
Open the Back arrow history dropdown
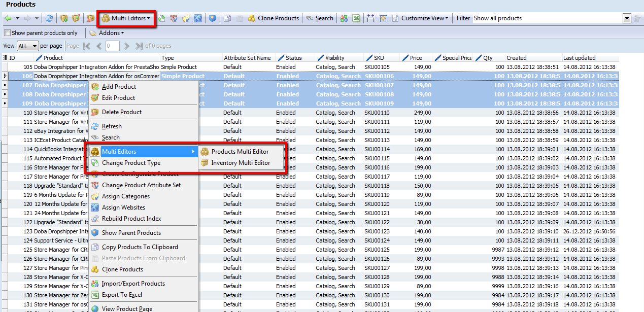point(17,18)
